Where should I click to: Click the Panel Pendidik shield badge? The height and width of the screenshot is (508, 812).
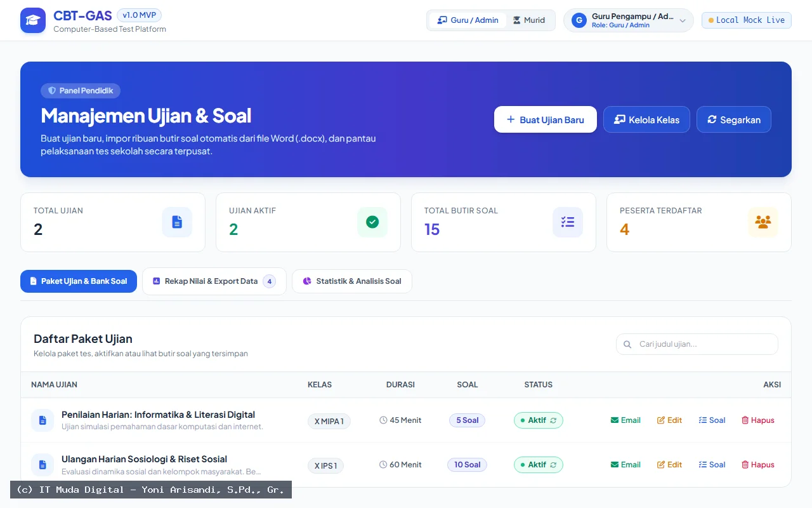(81, 91)
